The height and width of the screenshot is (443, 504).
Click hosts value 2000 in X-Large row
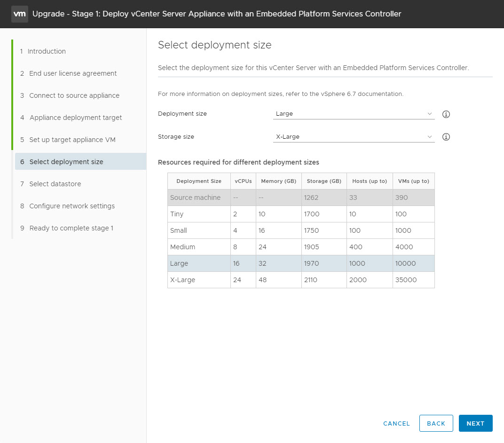tap(357, 280)
